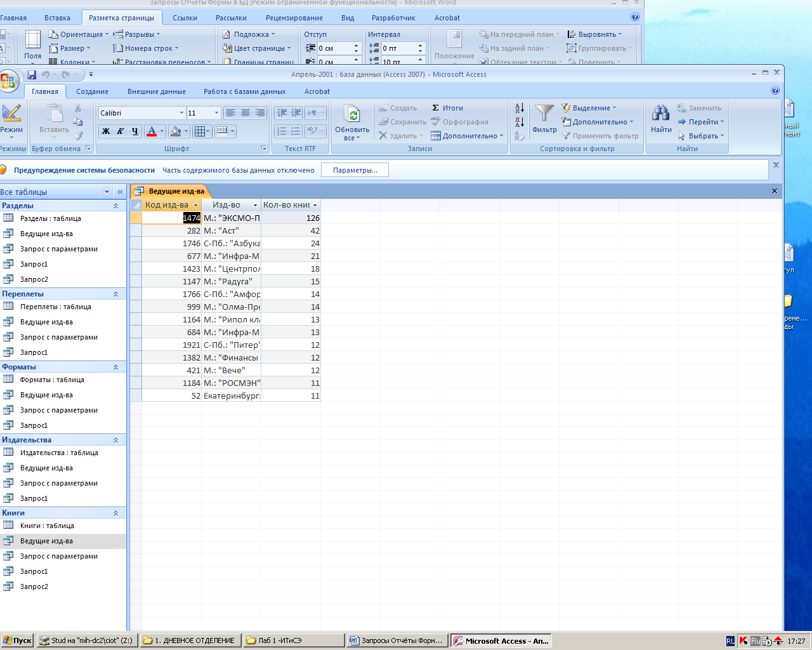
Task: Collapse the Переплеты group
Action: pyautogui.click(x=115, y=294)
